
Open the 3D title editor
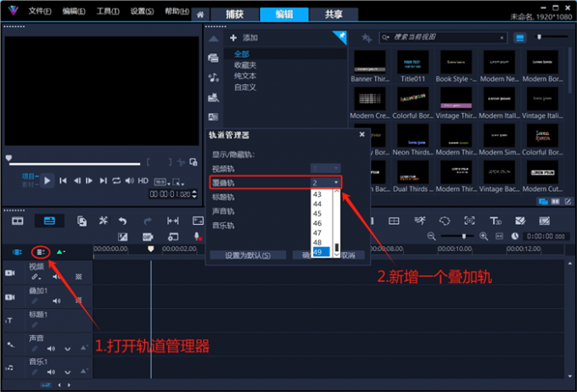pos(496,221)
